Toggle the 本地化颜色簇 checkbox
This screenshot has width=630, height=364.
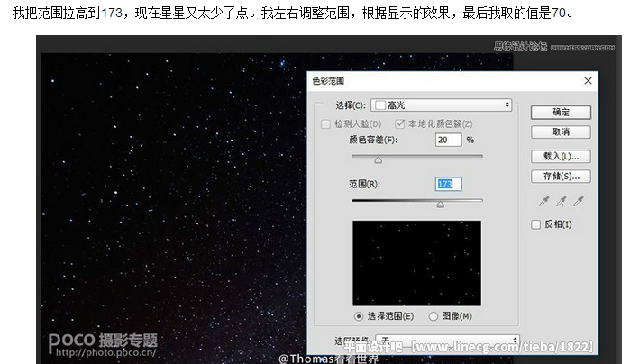(399, 124)
